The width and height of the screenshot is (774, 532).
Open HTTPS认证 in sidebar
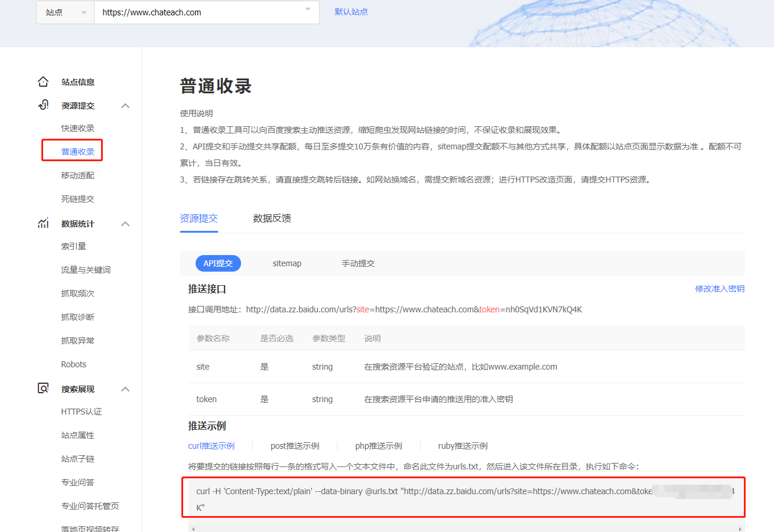point(82,412)
